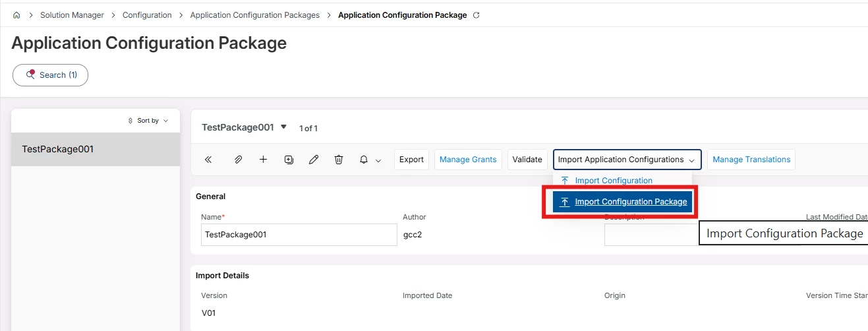Click into the Name input field
The width and height of the screenshot is (868, 331).
[299, 234]
